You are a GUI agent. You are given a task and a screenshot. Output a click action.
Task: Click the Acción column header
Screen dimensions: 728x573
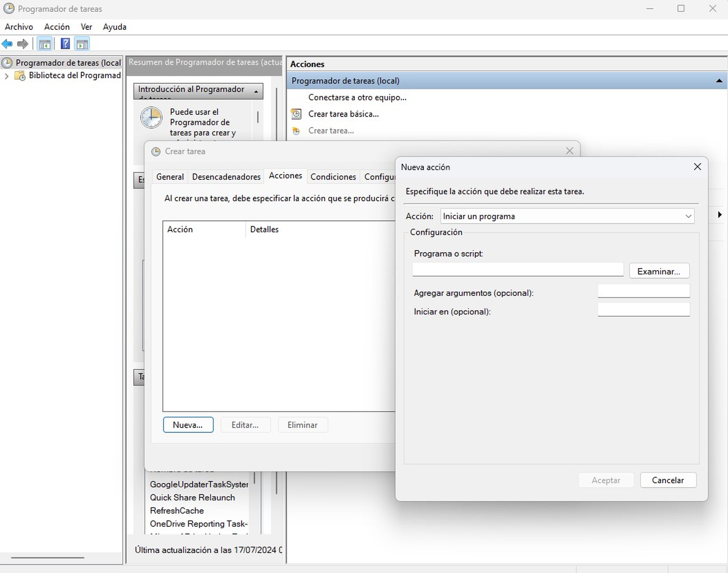tap(204, 230)
